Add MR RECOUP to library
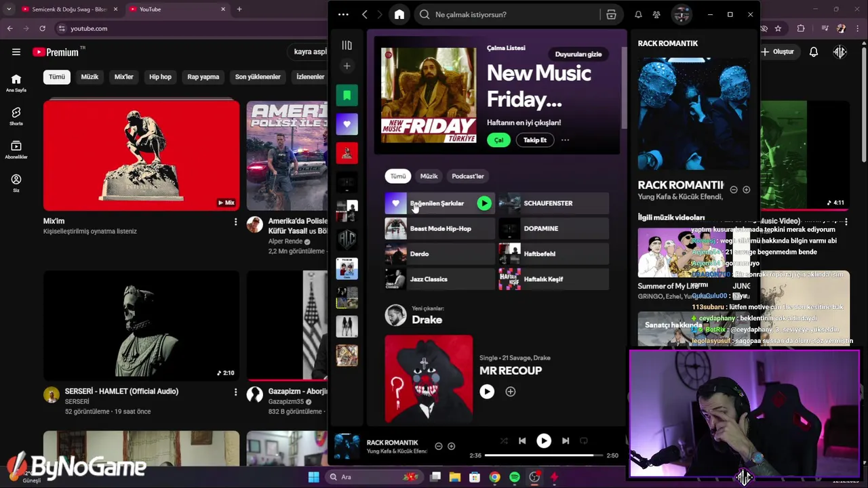The image size is (868, 488). coord(511,391)
